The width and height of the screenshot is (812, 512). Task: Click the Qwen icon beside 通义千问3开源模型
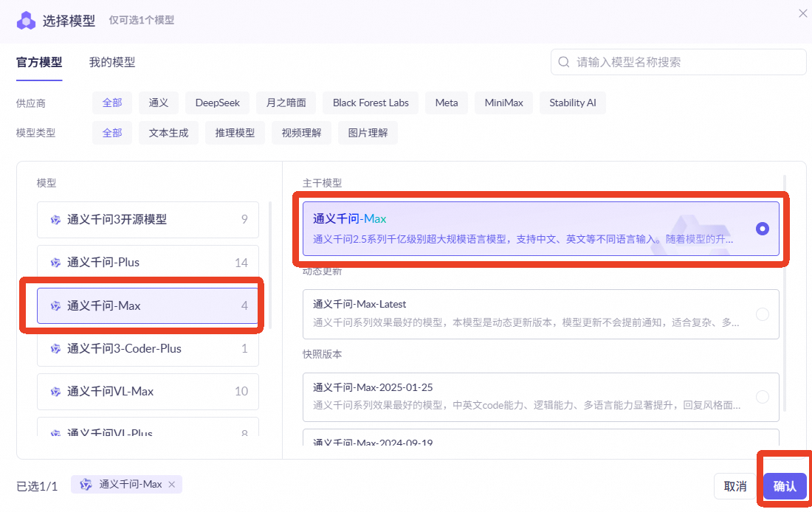coord(55,220)
